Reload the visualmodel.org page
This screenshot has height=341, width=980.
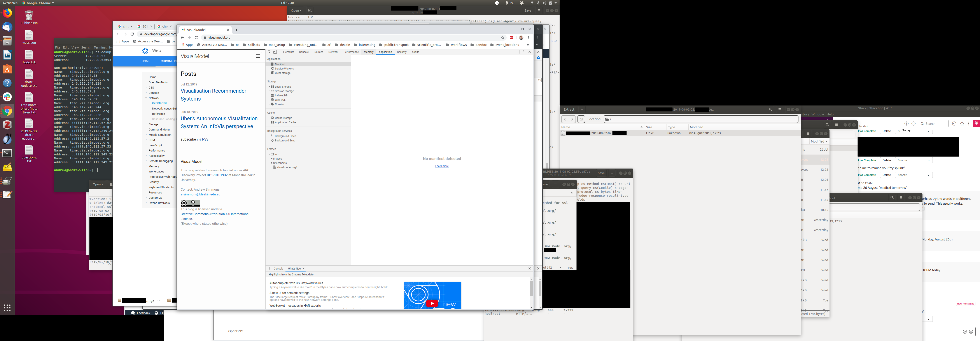(x=196, y=38)
